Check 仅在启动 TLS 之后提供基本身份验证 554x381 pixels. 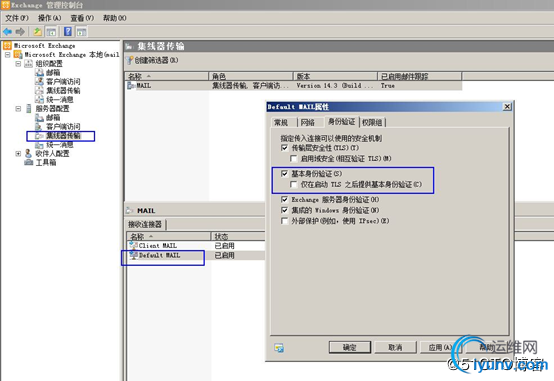(x=293, y=184)
